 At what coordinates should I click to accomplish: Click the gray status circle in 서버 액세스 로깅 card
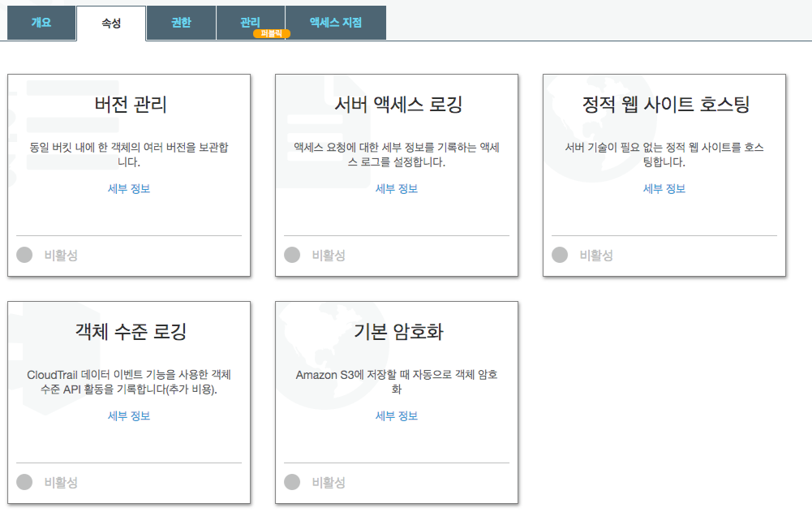click(292, 255)
